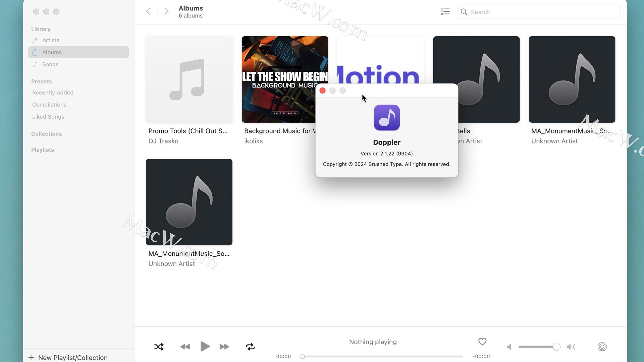Screen dimensions: 644x362
Task: Open the AirPlay output picker
Action: [602, 347]
